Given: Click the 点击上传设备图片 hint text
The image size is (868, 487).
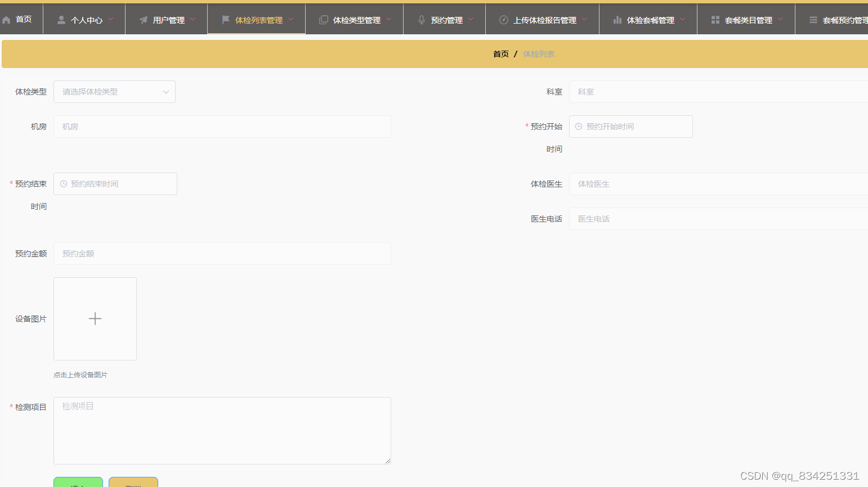Looking at the screenshot, I should (x=80, y=375).
